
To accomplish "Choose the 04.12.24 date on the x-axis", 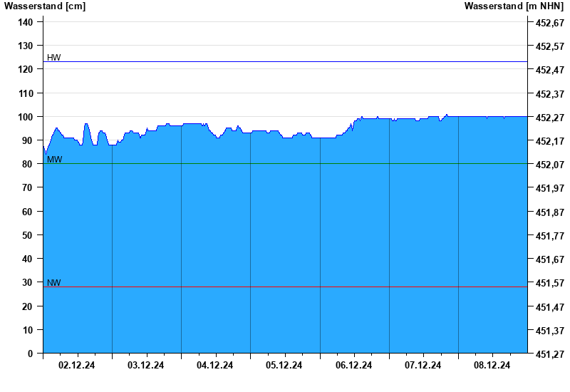I will tap(215, 366).
